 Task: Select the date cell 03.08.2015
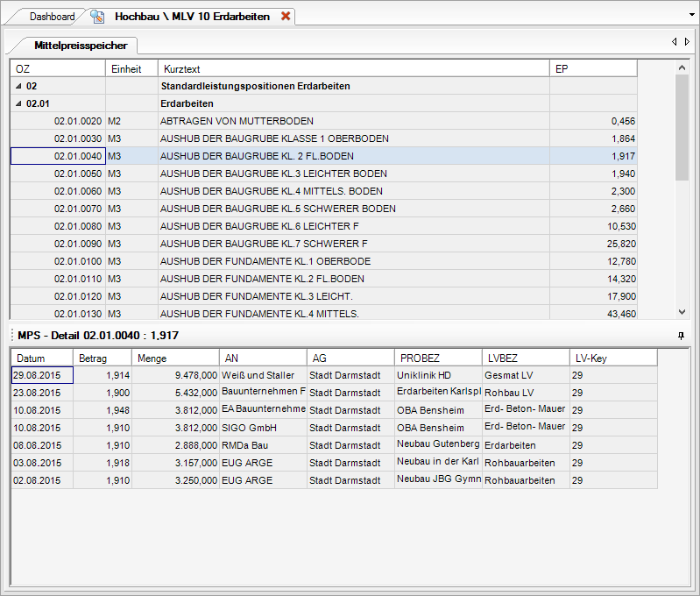coord(42,463)
